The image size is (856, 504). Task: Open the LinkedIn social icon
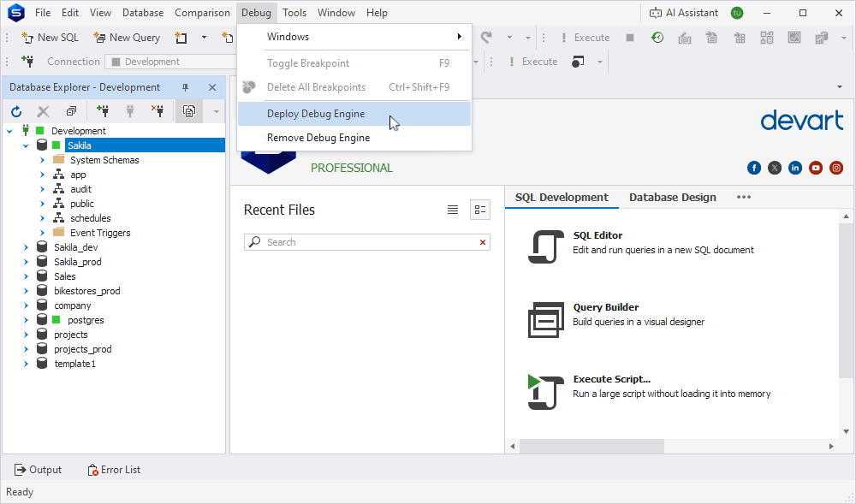[x=795, y=168]
